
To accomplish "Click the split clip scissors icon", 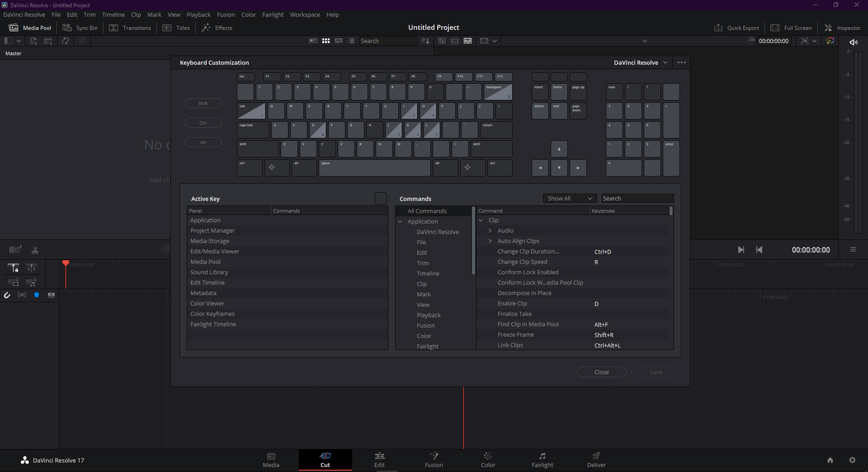I will point(35,250).
